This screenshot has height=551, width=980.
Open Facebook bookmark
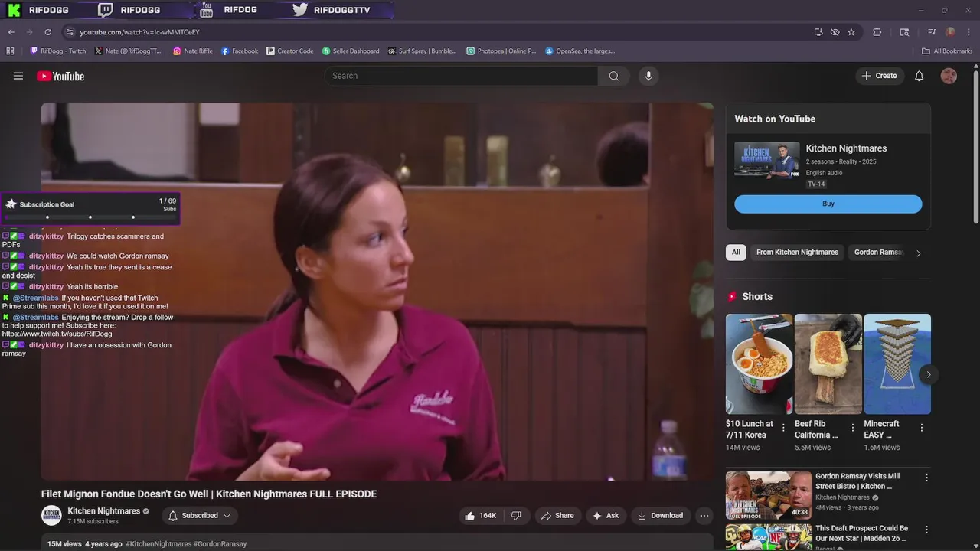tap(240, 51)
